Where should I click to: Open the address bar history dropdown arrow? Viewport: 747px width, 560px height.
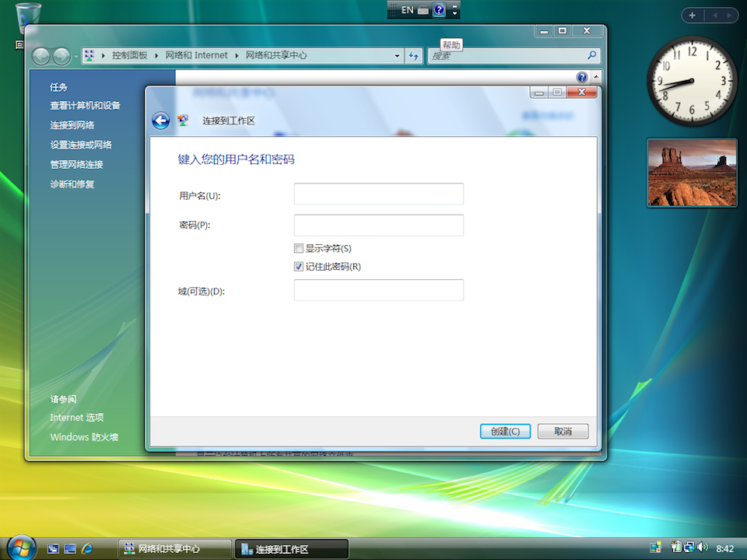tap(397, 56)
